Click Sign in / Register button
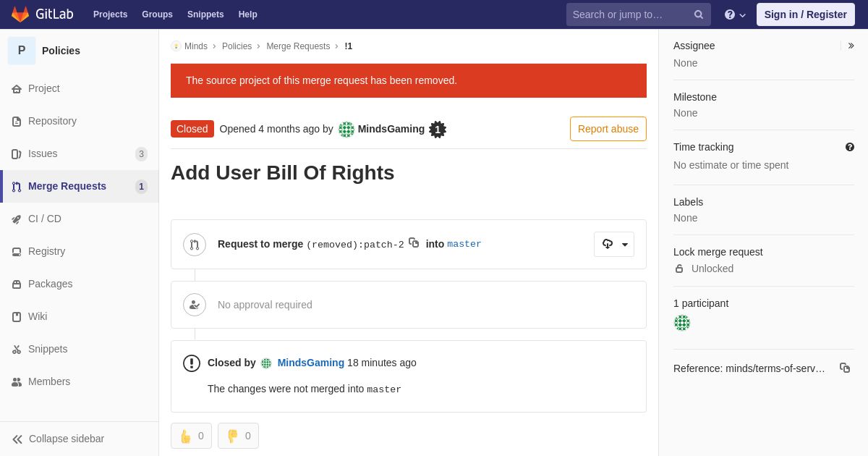868x456 pixels. 805,14
